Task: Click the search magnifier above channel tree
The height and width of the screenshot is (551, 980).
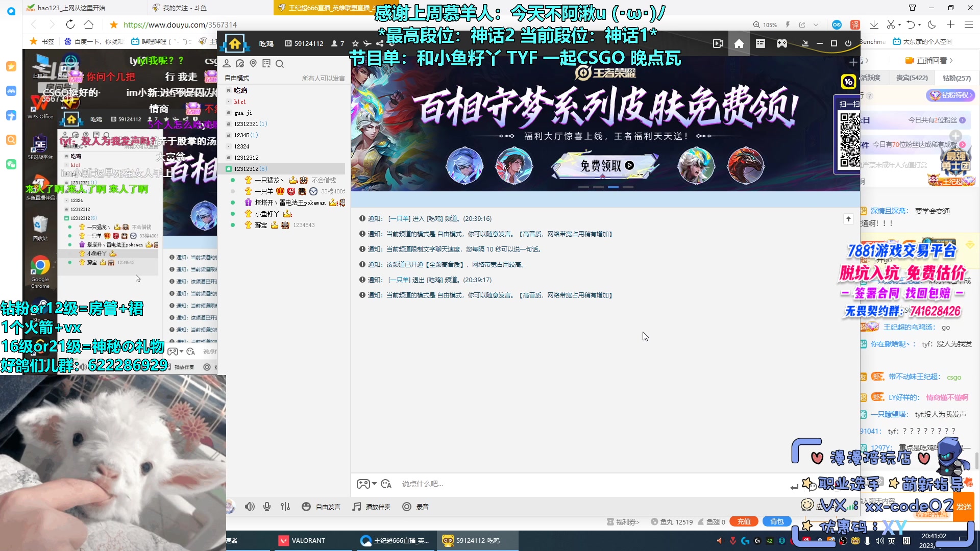Action: point(280,63)
